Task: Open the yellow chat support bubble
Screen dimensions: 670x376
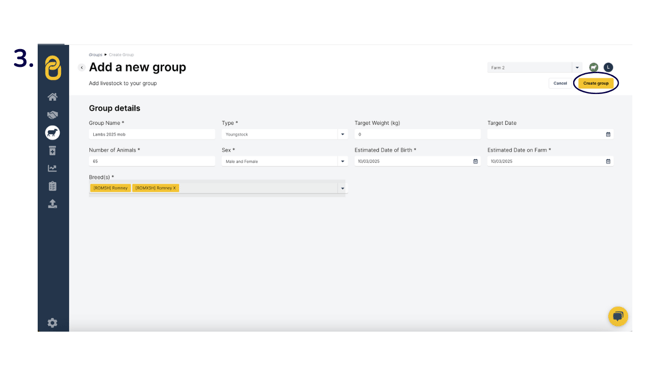Action: pyautogui.click(x=618, y=316)
